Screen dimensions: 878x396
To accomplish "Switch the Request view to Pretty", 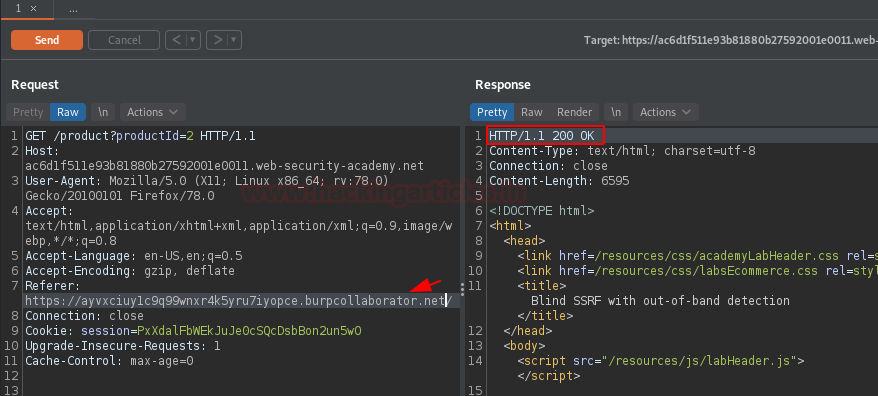I will 28,112.
